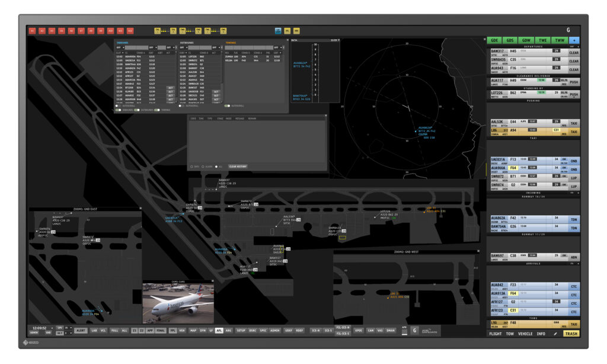Click the G logo in the bottom toolbar

[414, 330]
